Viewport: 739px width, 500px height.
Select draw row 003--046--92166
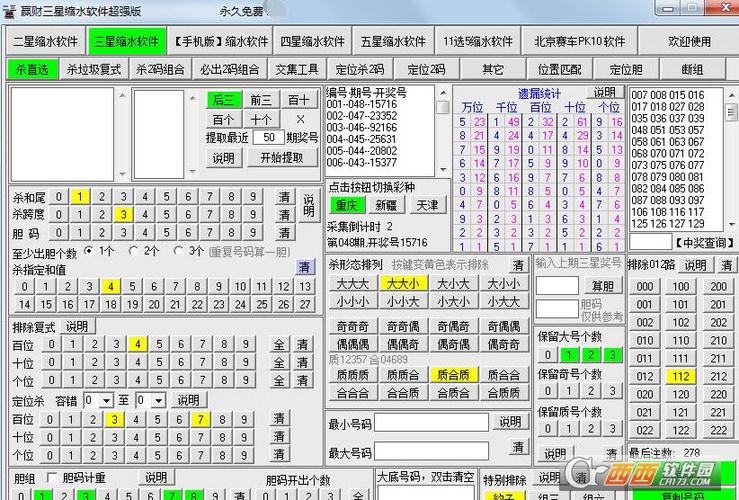click(361, 127)
